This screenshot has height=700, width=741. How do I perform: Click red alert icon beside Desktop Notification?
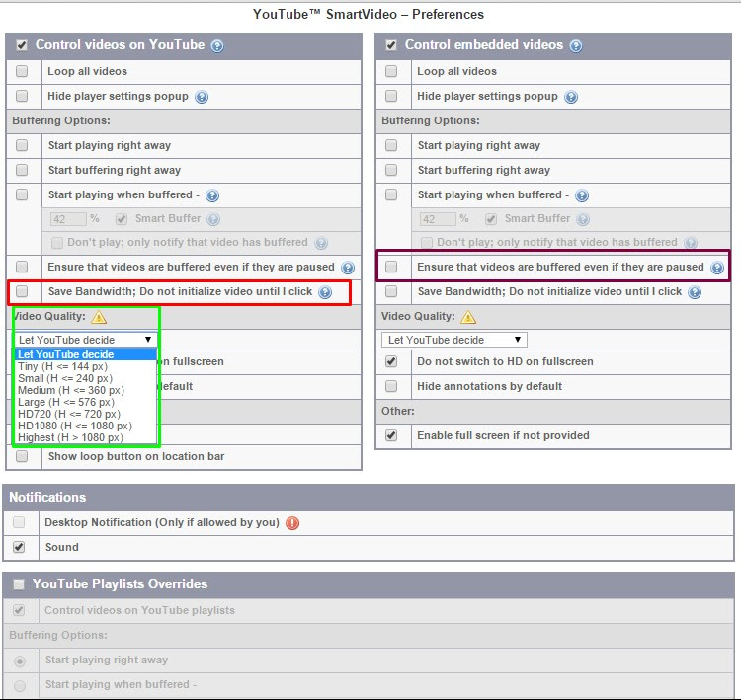point(292,523)
